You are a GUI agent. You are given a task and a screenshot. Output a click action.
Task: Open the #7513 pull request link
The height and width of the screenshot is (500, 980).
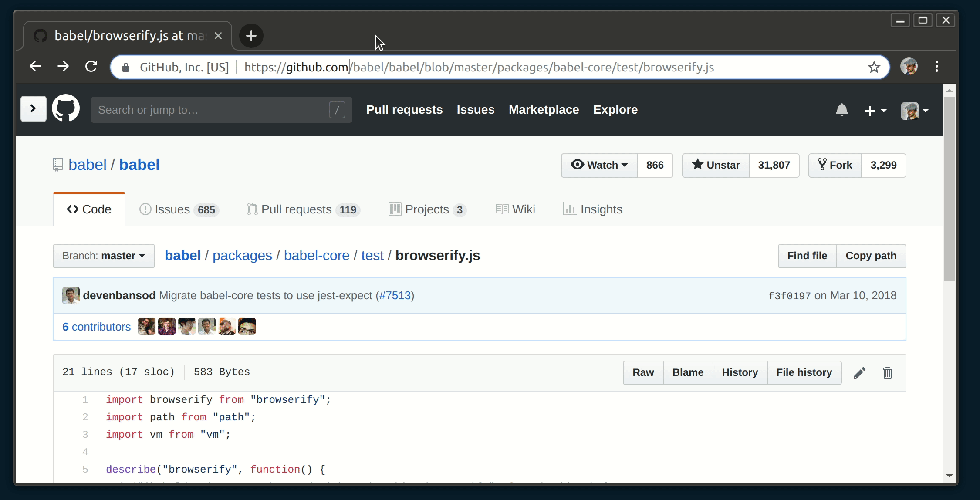(395, 295)
